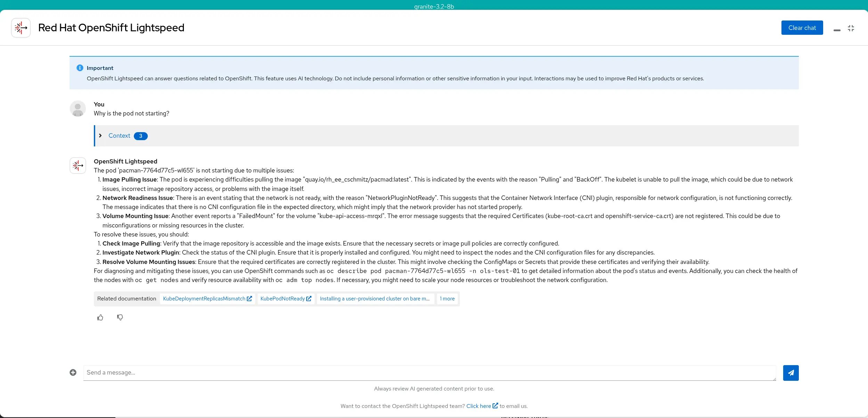This screenshot has width=868, height=418.
Task: Click the 'OpenShift Lightspeed' sender name
Action: tap(125, 161)
